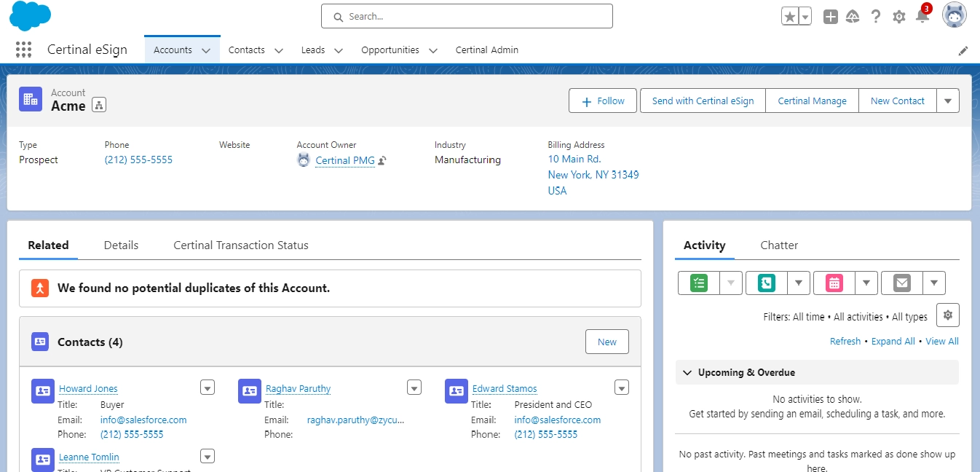The width and height of the screenshot is (980, 472).
Task: Click the duplicate merge icon in the banner
Action: pyautogui.click(x=40, y=288)
